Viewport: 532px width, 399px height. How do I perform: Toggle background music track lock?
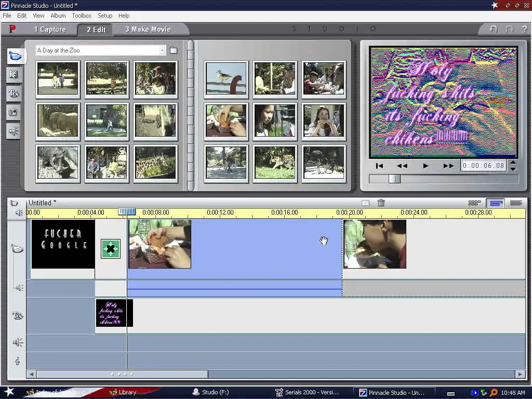17,361
